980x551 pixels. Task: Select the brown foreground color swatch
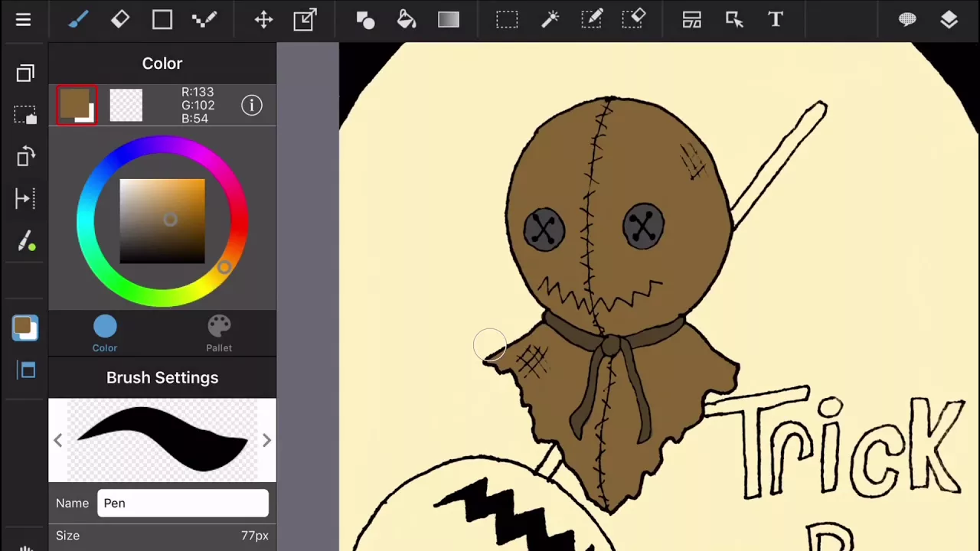click(x=77, y=105)
